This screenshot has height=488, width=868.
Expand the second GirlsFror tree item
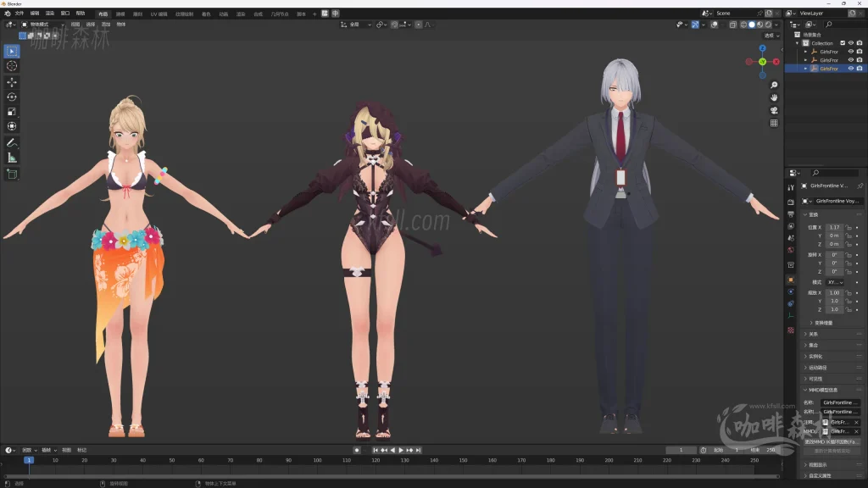[806, 60]
